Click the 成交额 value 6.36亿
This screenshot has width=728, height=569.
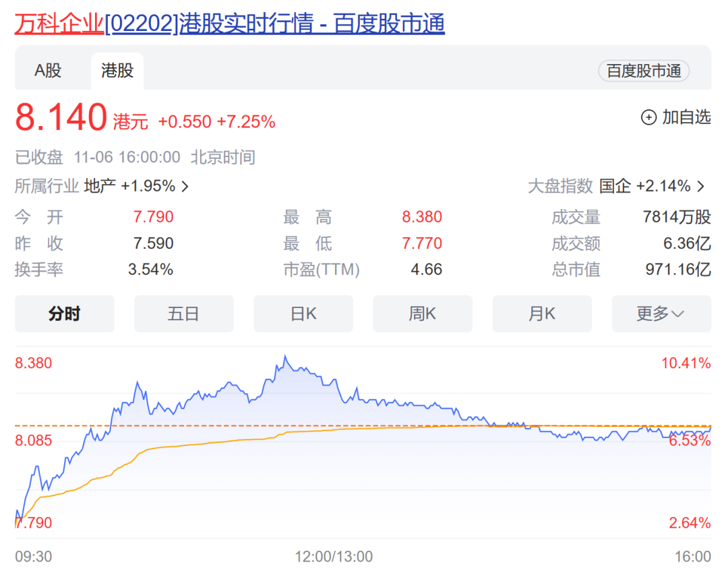click(x=687, y=243)
